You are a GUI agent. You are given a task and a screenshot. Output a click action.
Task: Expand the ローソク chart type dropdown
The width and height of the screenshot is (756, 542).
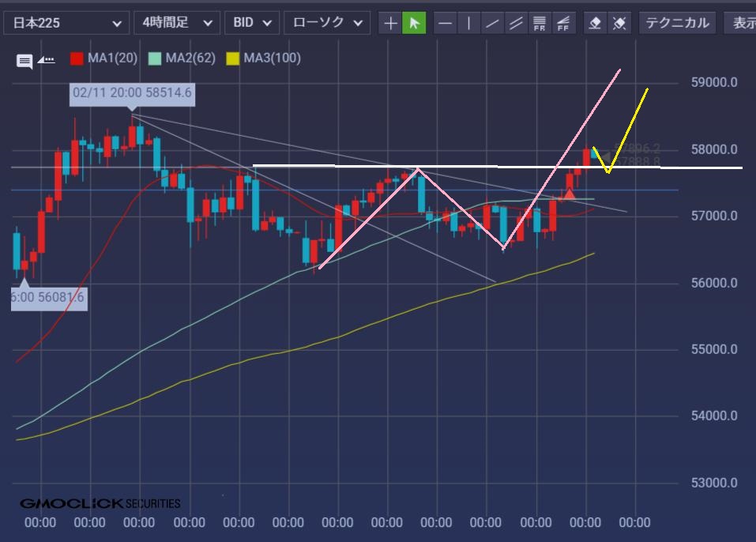(326, 22)
